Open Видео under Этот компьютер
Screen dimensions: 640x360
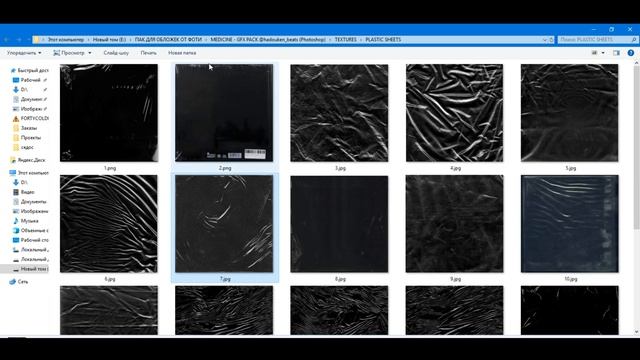pos(24,192)
